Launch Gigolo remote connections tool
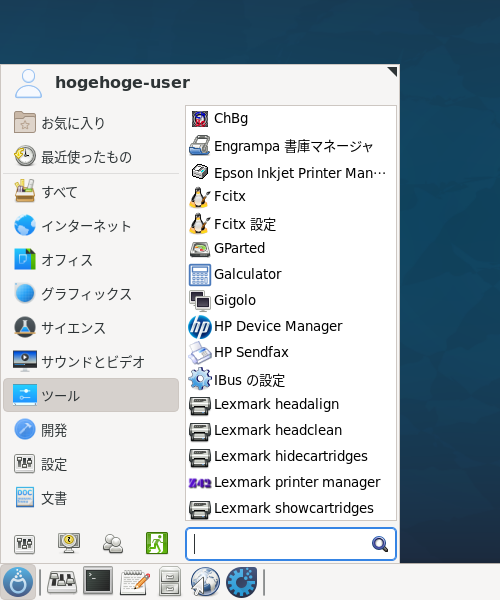Viewport: 500px width, 600px height. (x=291, y=300)
